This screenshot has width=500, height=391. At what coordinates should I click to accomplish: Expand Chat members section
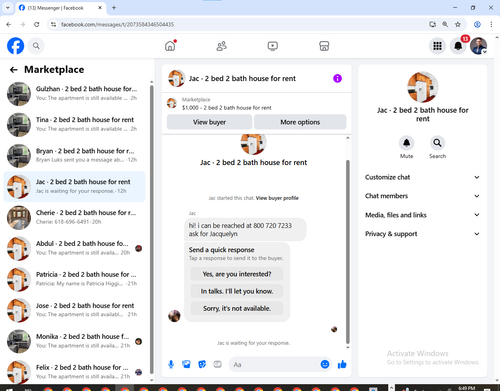coord(422,196)
